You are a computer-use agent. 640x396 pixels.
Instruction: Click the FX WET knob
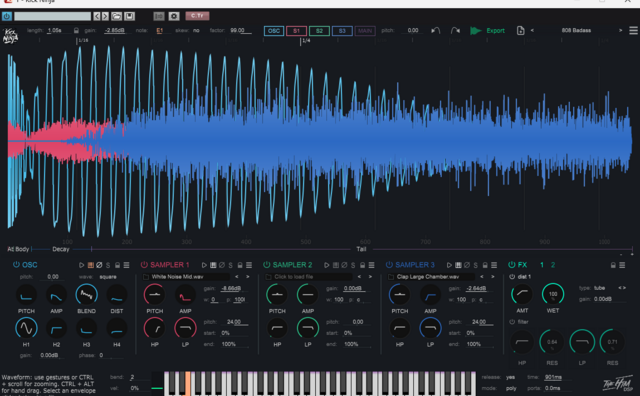click(x=553, y=294)
